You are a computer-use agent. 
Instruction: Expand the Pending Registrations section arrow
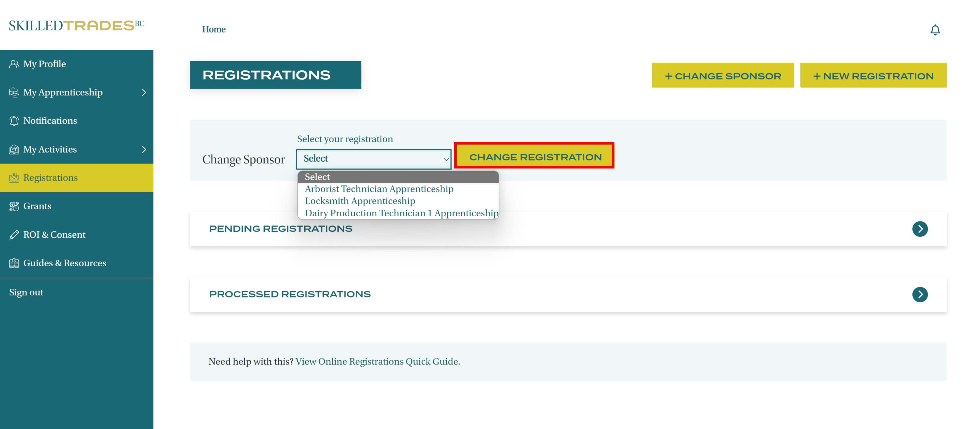[919, 229]
